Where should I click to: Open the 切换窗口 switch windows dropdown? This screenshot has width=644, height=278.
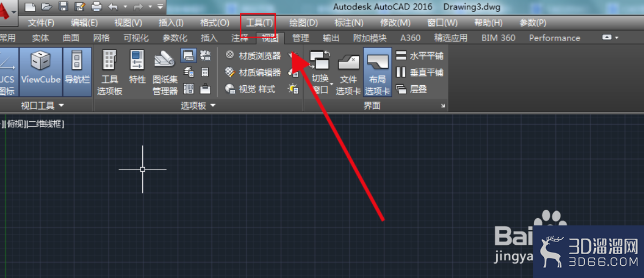[320, 73]
